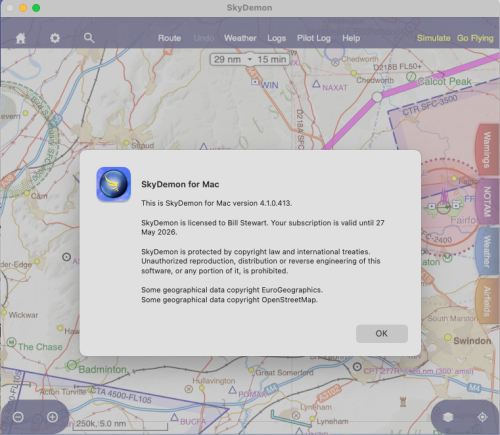Viewport: 500px width, 435px height.
Task: Open the map layers icon
Action: tap(448, 417)
